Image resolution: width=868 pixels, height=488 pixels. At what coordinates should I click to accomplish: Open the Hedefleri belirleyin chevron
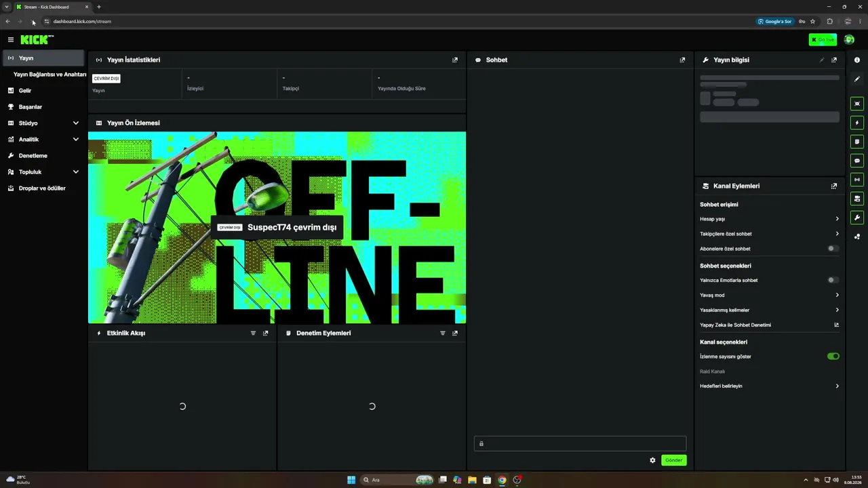tap(837, 386)
